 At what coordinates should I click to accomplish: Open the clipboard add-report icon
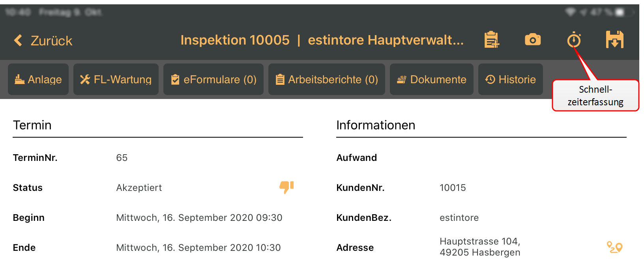(492, 40)
